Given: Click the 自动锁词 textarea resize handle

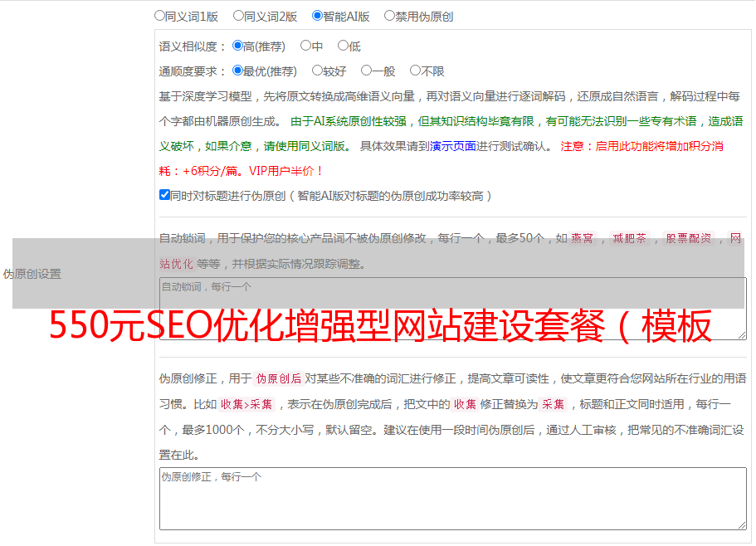Looking at the screenshot, I should pyautogui.click(x=741, y=334).
